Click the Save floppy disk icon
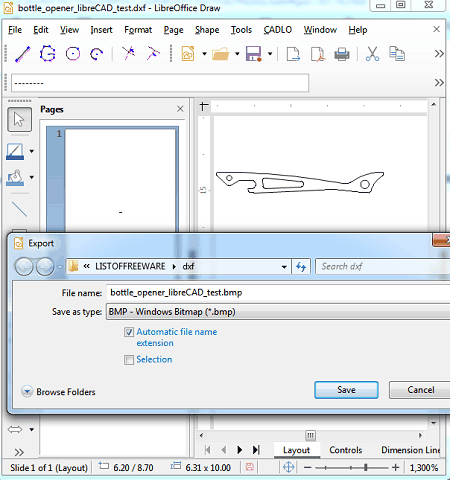This screenshot has width=450, height=480. pos(253,54)
